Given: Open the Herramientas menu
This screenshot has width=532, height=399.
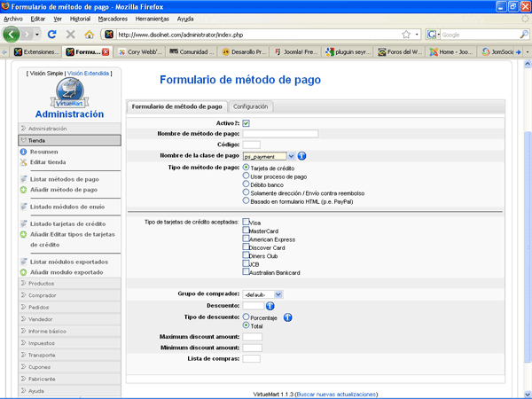Looking at the screenshot, I should click(152, 19).
